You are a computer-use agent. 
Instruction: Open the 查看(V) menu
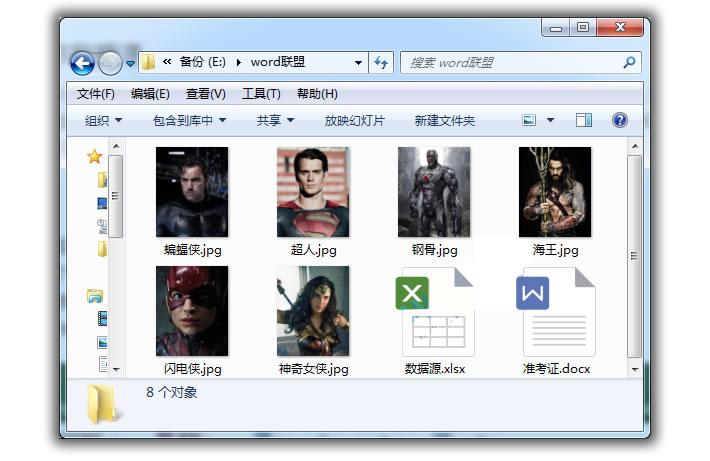(x=206, y=94)
